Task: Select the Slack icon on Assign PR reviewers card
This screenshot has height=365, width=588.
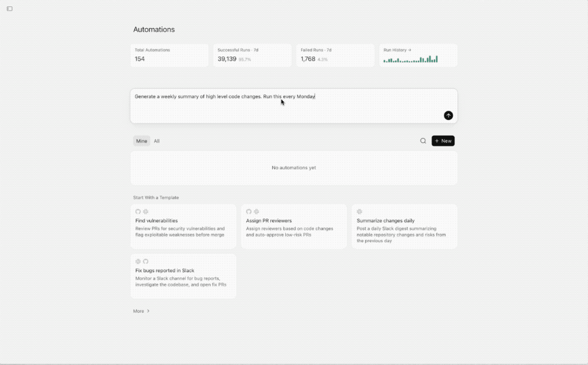Action: pos(256,212)
